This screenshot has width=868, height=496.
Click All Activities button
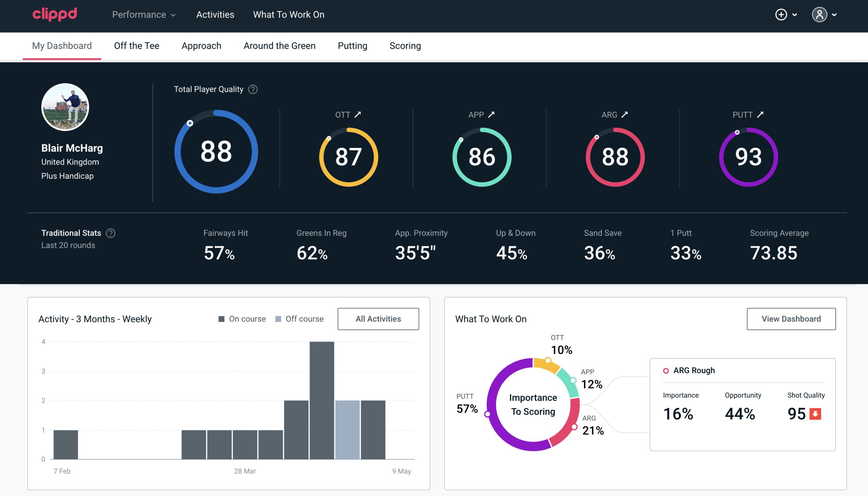coord(378,318)
